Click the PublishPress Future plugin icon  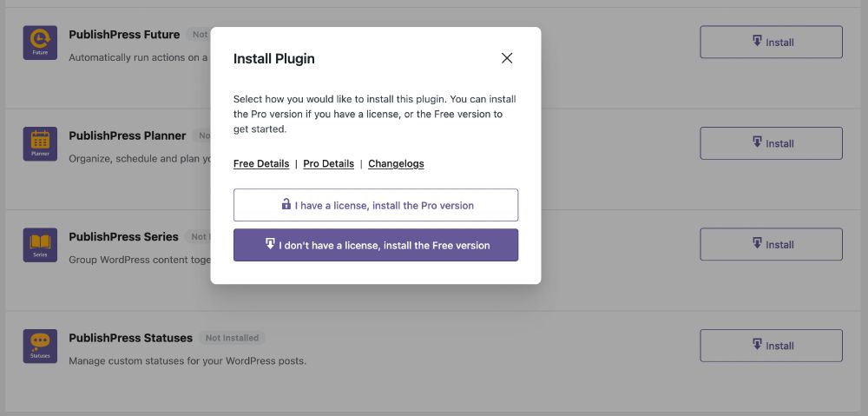tap(40, 43)
